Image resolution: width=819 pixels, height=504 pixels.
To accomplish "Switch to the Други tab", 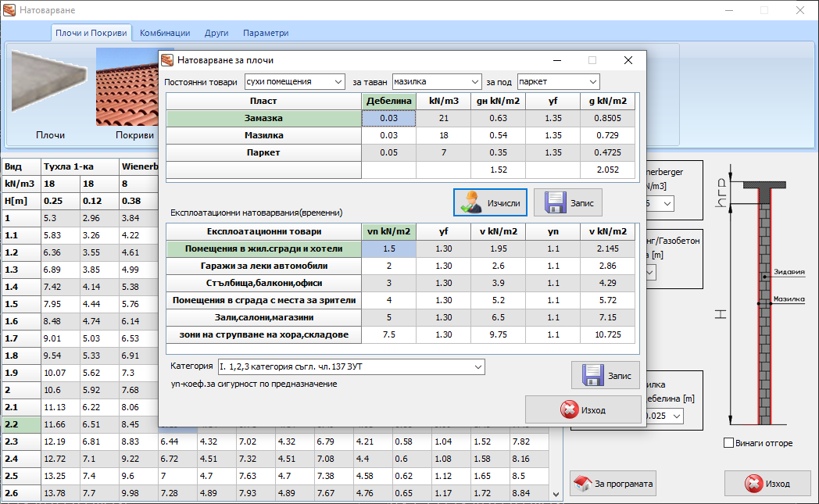I will pos(216,33).
